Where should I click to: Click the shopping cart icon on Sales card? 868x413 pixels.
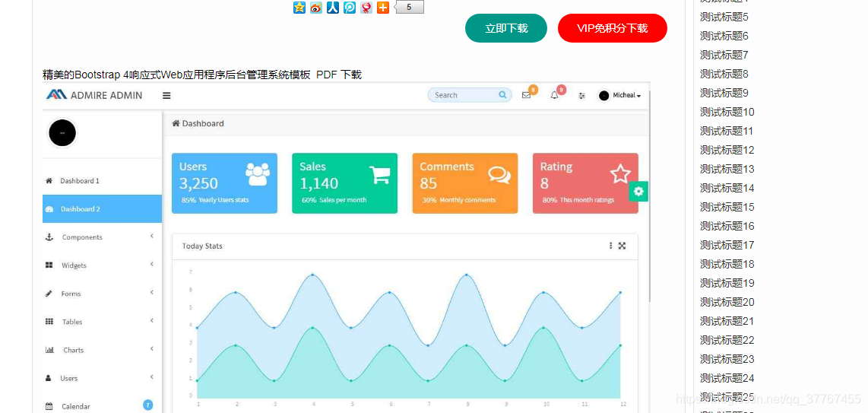(x=380, y=174)
